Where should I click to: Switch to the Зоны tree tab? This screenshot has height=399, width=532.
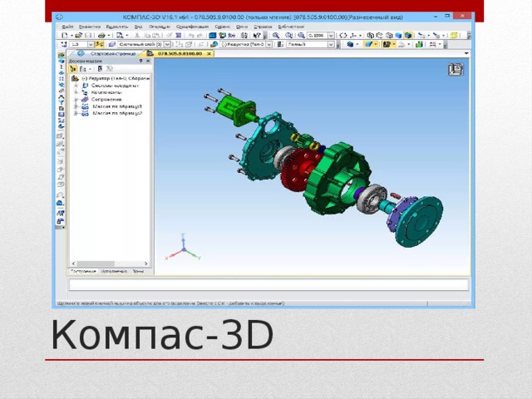[138, 272]
